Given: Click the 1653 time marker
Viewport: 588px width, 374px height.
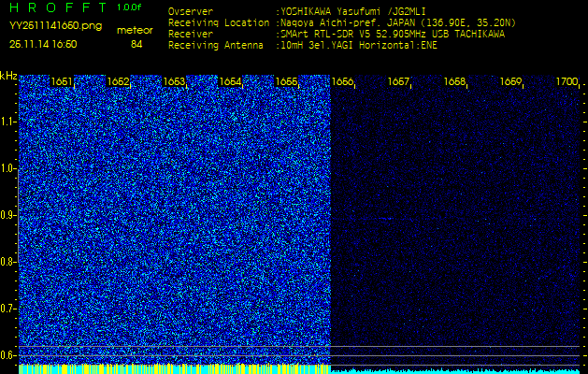Looking at the screenshot, I should (x=174, y=81).
